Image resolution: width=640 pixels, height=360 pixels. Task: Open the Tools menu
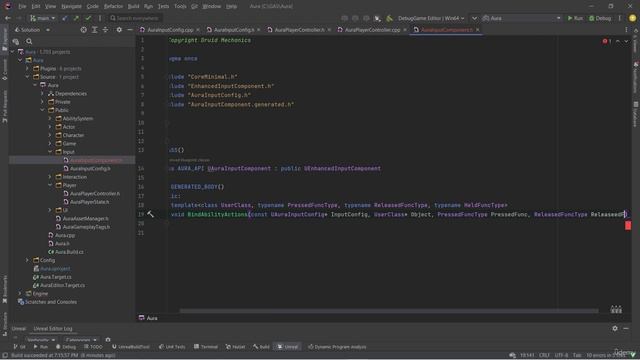(x=180, y=6)
